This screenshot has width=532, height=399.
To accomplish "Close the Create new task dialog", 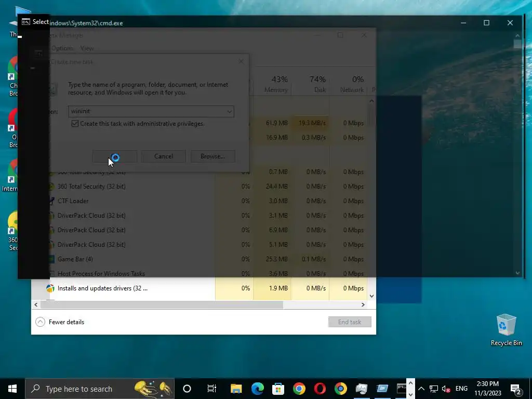I will [x=241, y=61].
